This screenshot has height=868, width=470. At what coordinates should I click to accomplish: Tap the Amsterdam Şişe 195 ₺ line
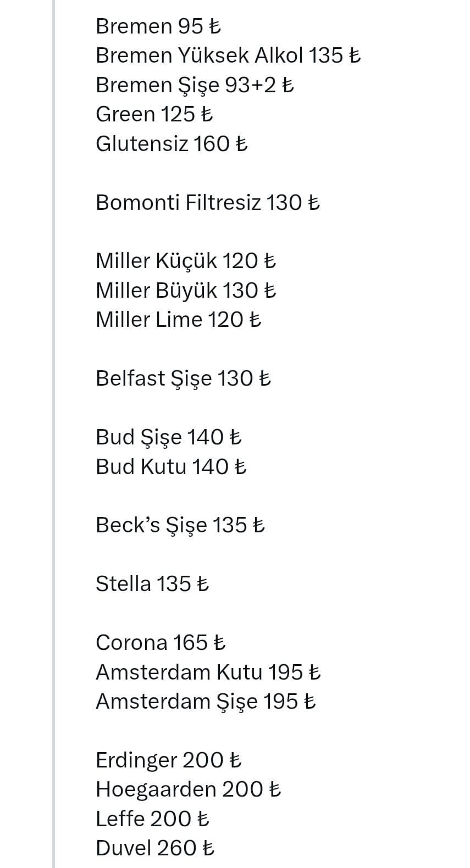206,702
